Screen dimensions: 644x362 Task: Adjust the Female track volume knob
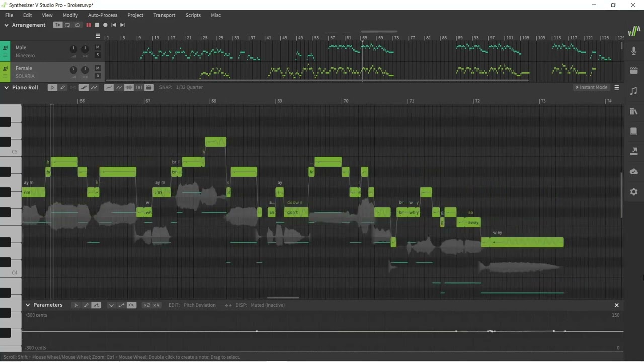tap(73, 69)
